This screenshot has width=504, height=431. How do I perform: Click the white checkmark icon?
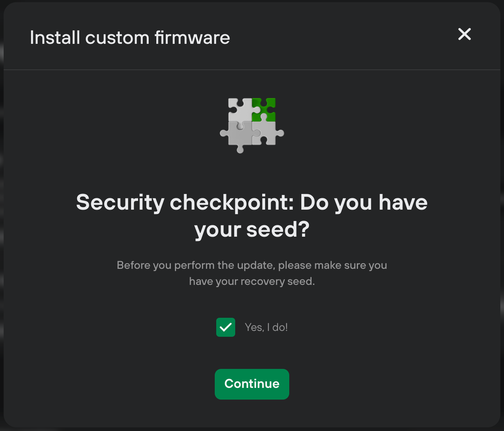[x=226, y=327]
